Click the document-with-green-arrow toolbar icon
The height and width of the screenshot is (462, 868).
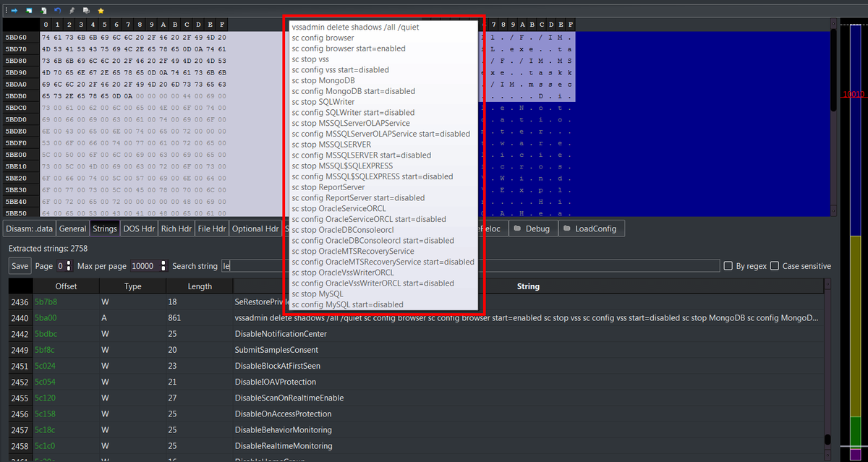pyautogui.click(x=43, y=11)
